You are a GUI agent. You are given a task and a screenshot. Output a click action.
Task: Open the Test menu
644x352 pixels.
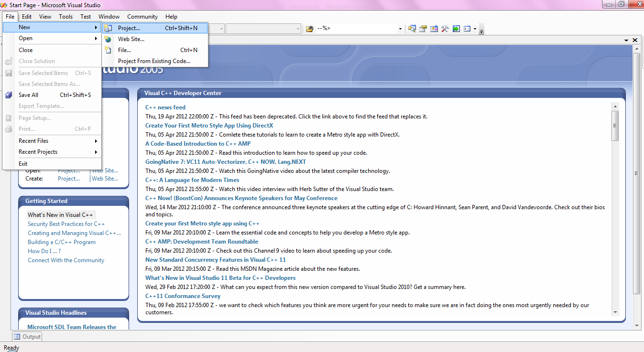pos(86,16)
